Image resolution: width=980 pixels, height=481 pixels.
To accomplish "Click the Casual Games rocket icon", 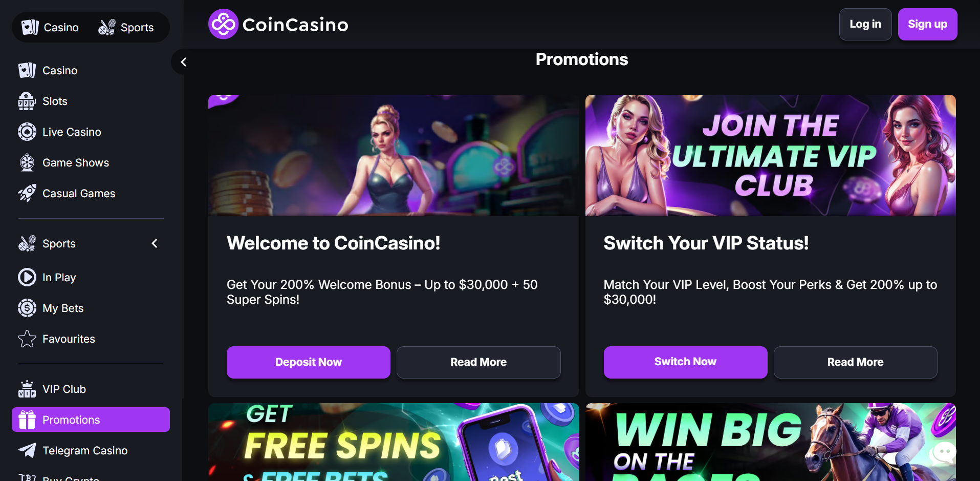I will tap(27, 194).
